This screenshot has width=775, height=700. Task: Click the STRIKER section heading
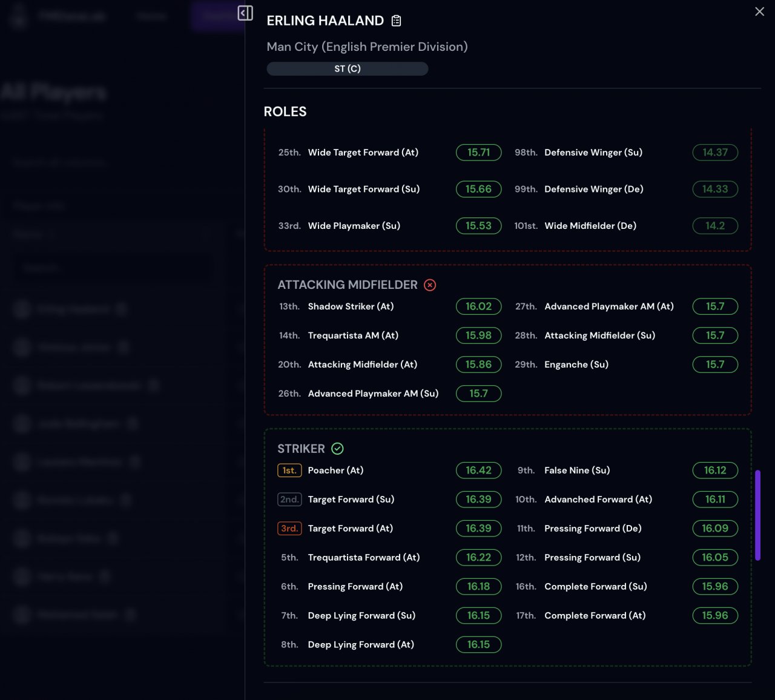[x=301, y=449]
